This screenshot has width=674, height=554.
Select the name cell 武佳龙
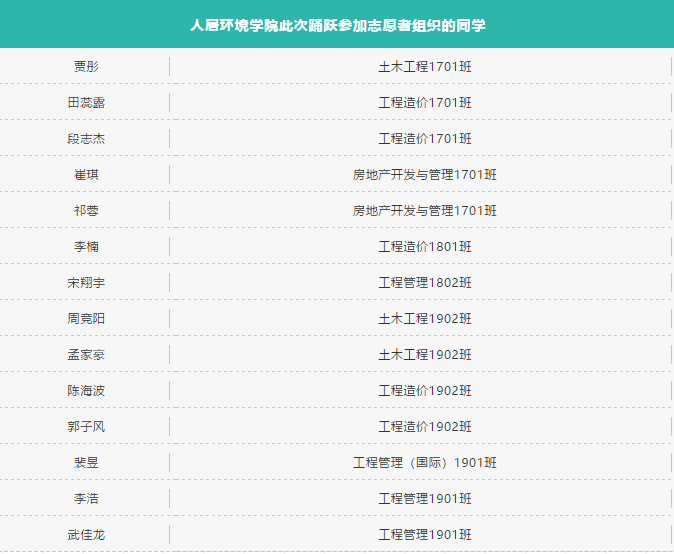point(86,535)
